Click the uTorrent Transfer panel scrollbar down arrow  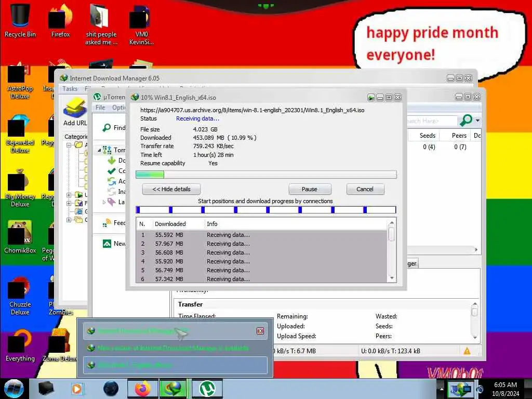(475, 338)
